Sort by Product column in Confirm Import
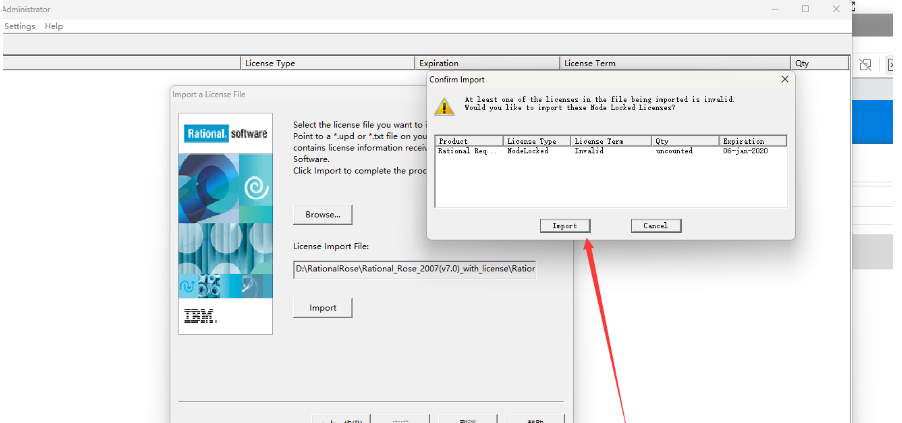The height and width of the screenshot is (423, 902). [469, 141]
